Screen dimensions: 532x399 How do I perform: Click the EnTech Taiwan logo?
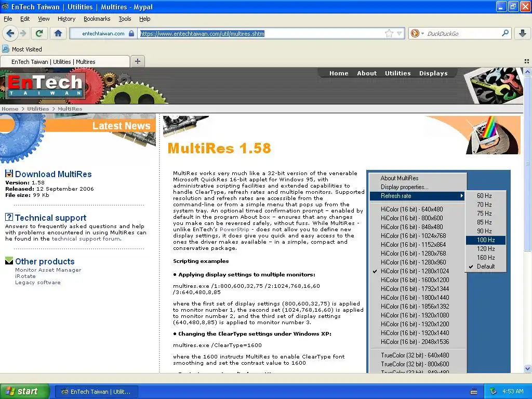[45, 86]
